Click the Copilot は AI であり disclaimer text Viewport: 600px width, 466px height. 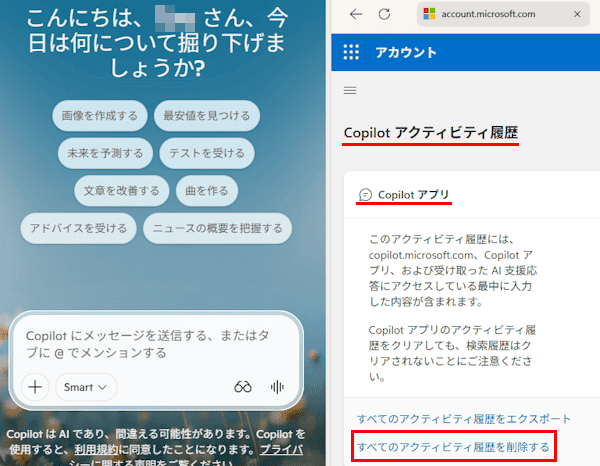[x=156, y=448]
